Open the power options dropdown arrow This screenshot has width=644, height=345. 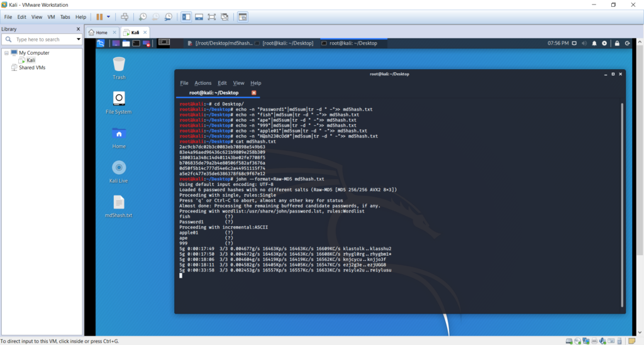point(108,17)
